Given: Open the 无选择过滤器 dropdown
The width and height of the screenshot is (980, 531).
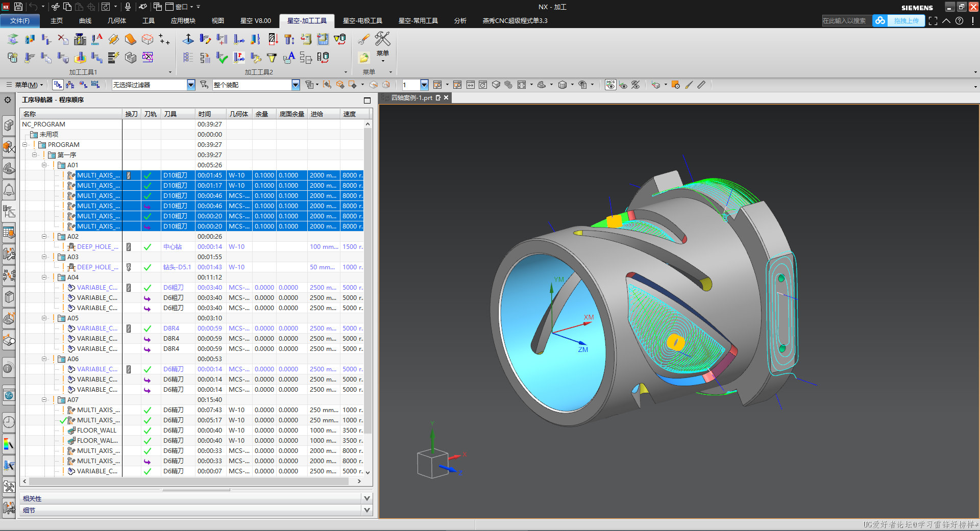Looking at the screenshot, I should tap(191, 85).
